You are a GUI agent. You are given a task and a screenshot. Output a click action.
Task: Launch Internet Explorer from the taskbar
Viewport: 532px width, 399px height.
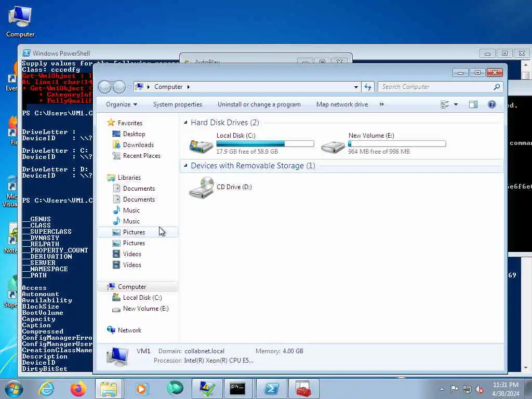pos(46,389)
